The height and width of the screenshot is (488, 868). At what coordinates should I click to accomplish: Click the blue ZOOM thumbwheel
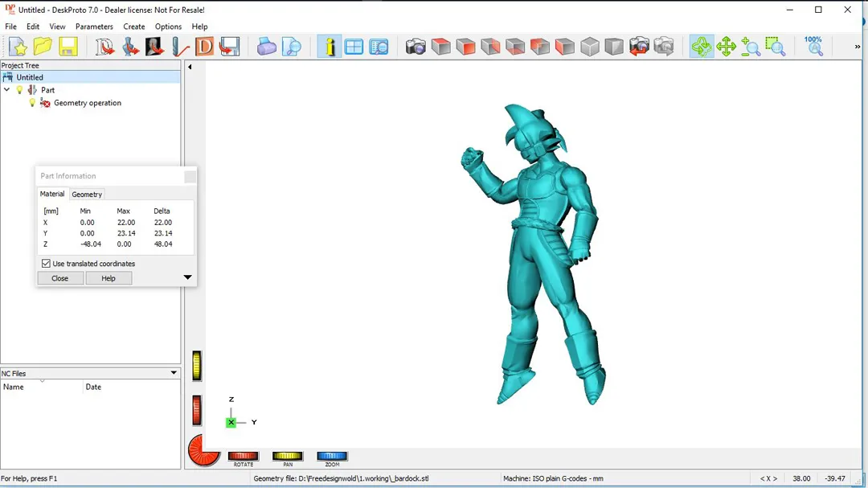[332, 456]
